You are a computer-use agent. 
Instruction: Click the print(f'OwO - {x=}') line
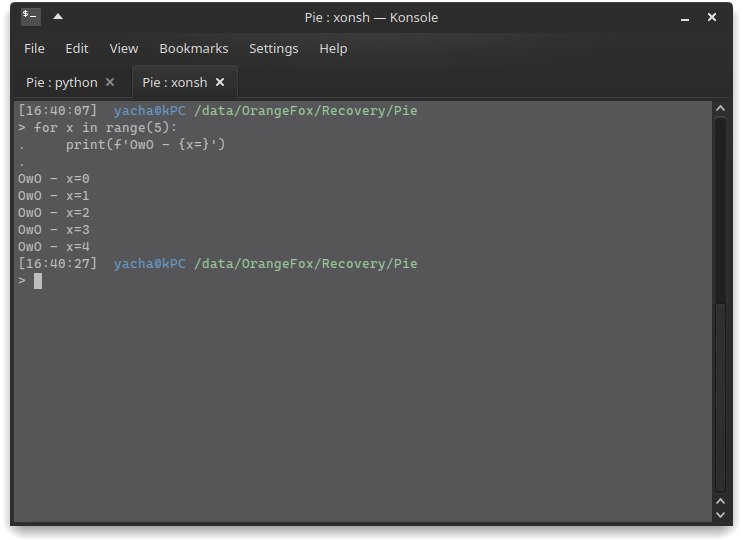145,144
